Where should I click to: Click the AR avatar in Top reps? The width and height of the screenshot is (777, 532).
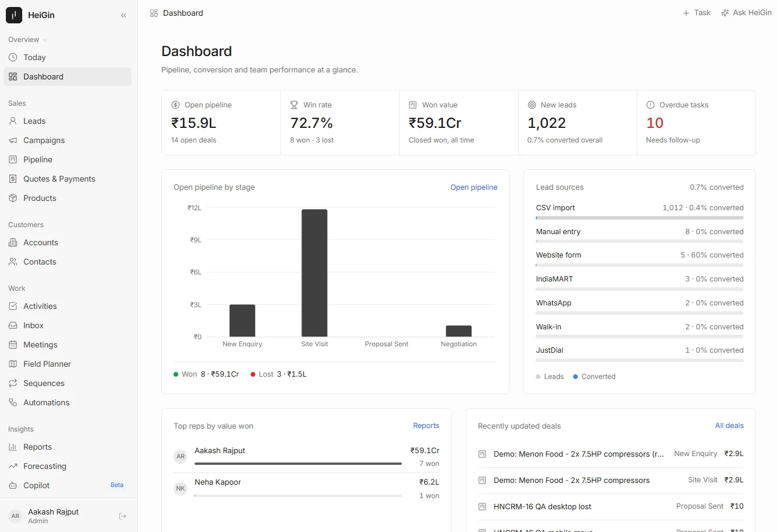(181, 457)
